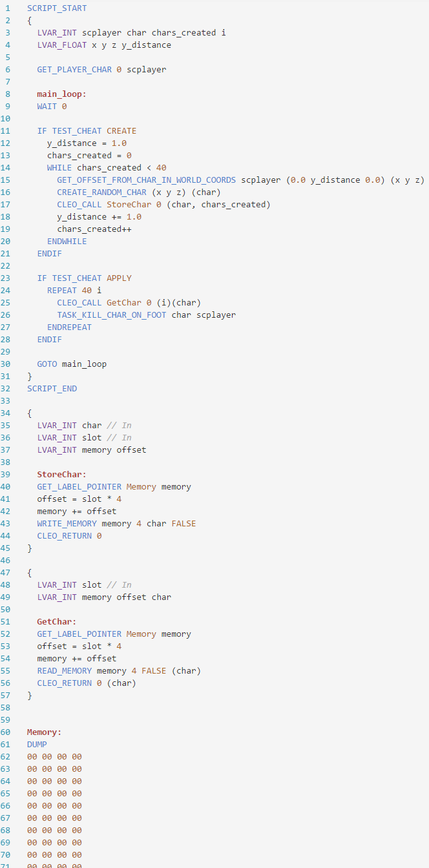Click 'memory += offset' on line 42

(77, 512)
